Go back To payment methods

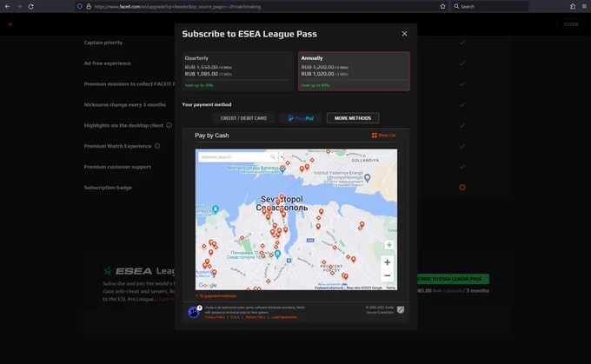(216, 295)
